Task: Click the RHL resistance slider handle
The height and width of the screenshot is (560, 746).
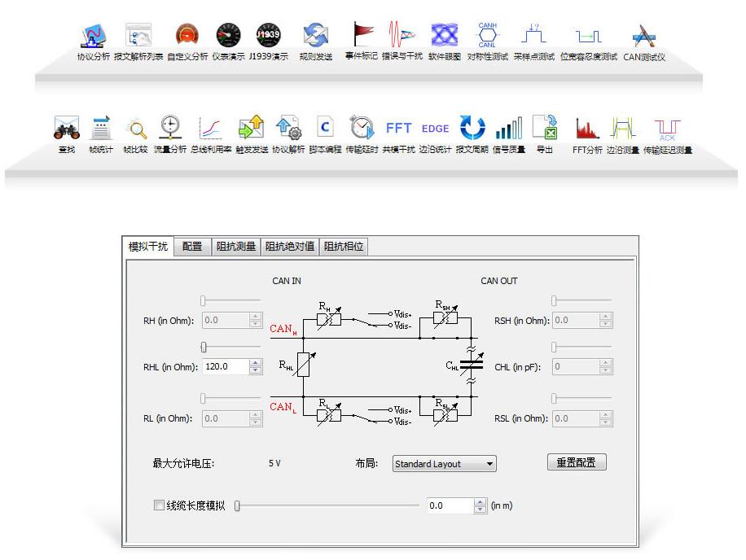Action: click(x=204, y=348)
